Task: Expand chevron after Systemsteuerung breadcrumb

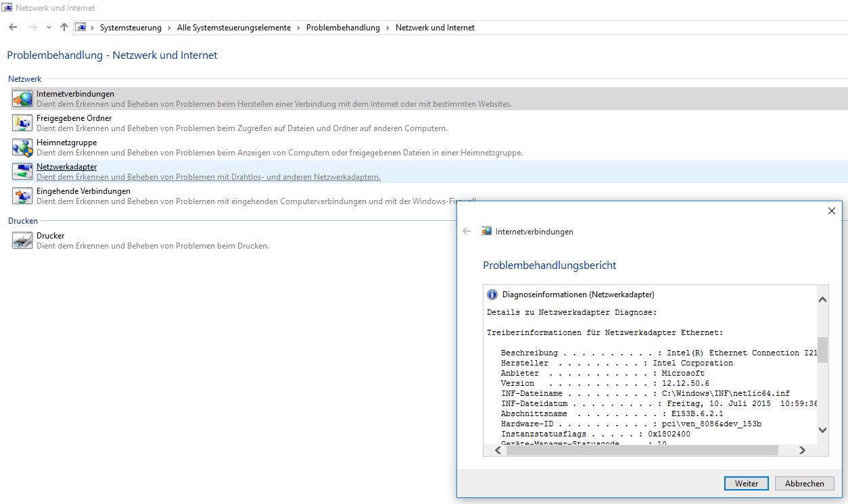Action: click(169, 28)
